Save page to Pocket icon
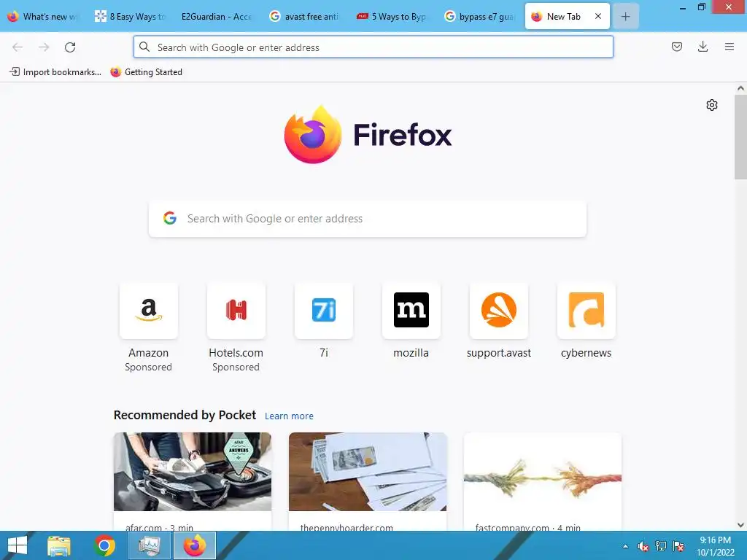 (677, 47)
